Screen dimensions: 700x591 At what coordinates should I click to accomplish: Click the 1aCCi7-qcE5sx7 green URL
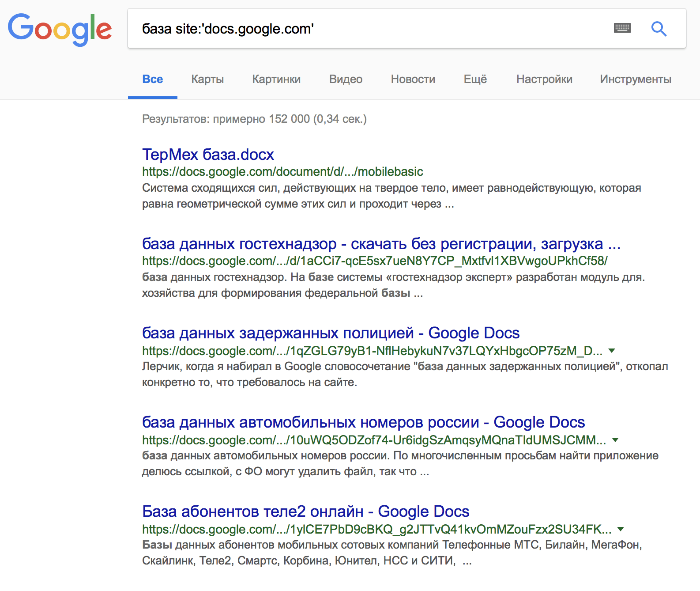(375, 261)
